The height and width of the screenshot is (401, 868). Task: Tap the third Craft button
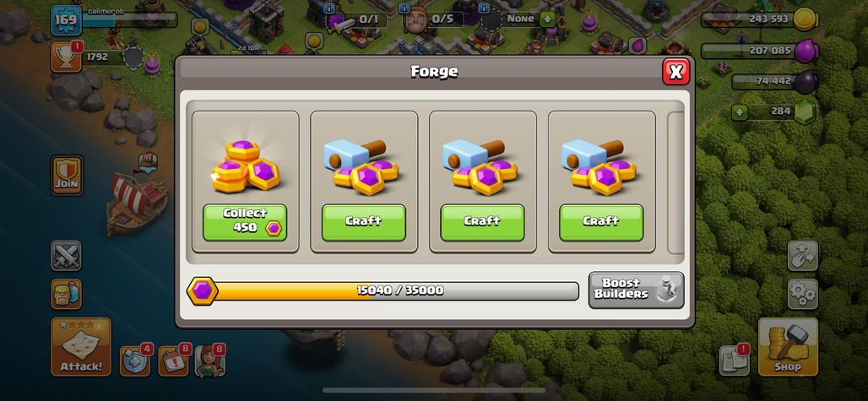[x=601, y=222]
